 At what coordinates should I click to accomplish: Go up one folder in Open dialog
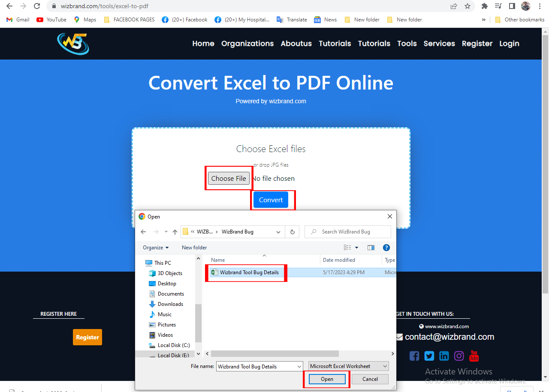coord(175,232)
